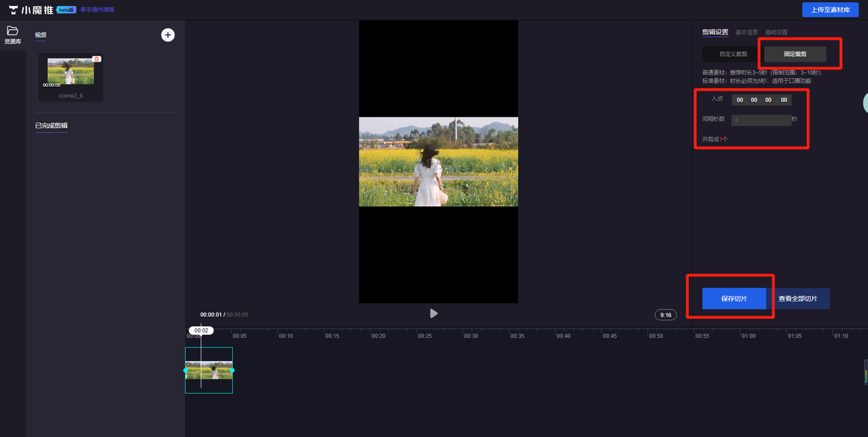
Task: Click the right cyan trim handle on clip
Action: coord(232,370)
